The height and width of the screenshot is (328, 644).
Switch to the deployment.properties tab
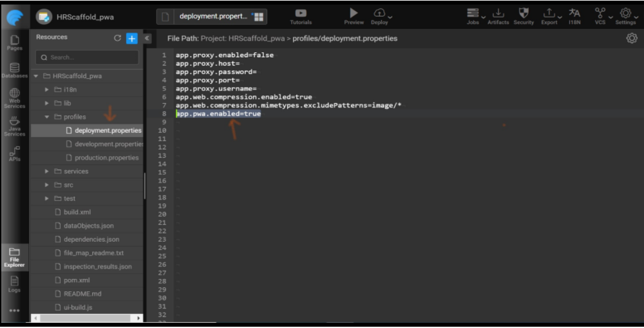[x=213, y=16]
